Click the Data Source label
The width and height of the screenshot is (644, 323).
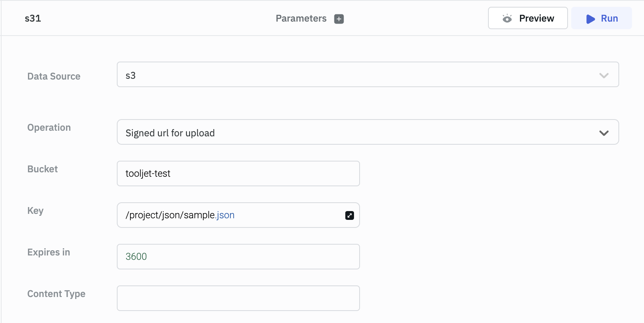pos(54,76)
